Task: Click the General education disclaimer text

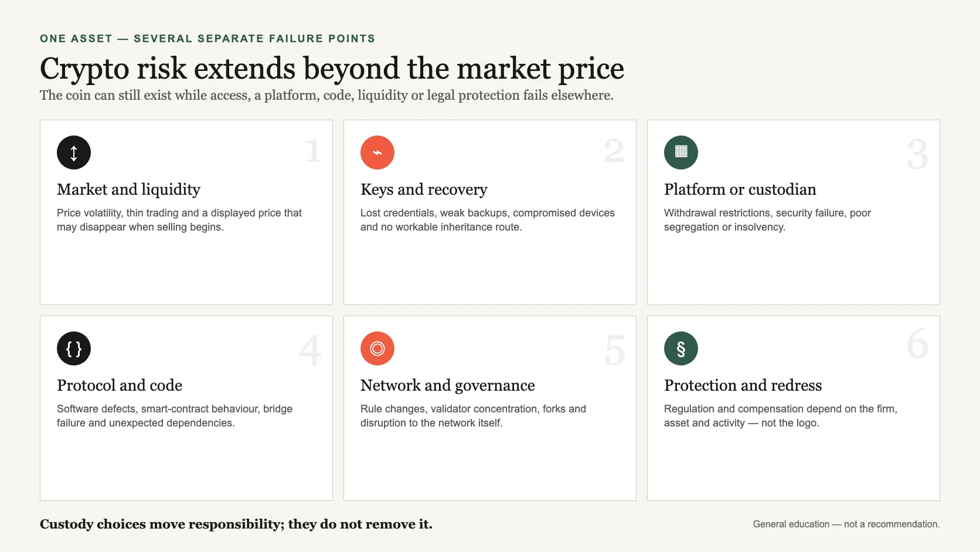Action: click(x=846, y=524)
